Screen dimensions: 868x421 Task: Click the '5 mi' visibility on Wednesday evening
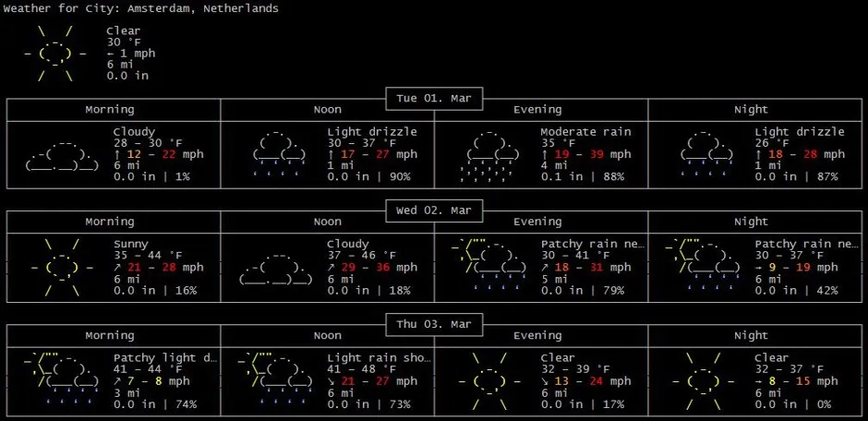pos(554,278)
